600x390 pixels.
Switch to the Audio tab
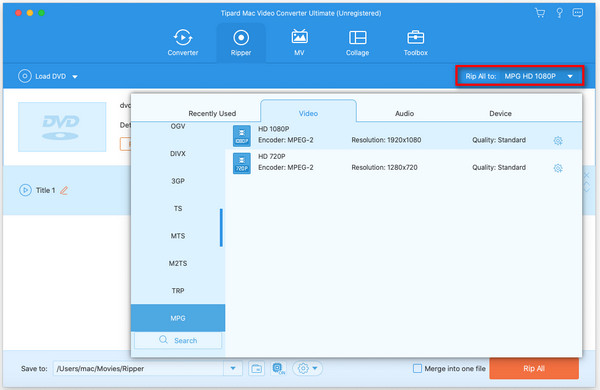pos(404,113)
